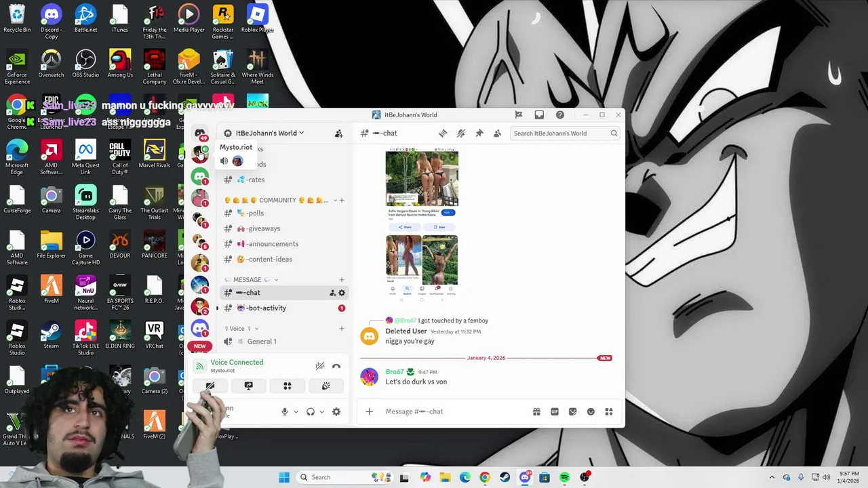Viewport: 868px width, 488px height.
Task: Open apps launcher in message bar
Action: 609,411
